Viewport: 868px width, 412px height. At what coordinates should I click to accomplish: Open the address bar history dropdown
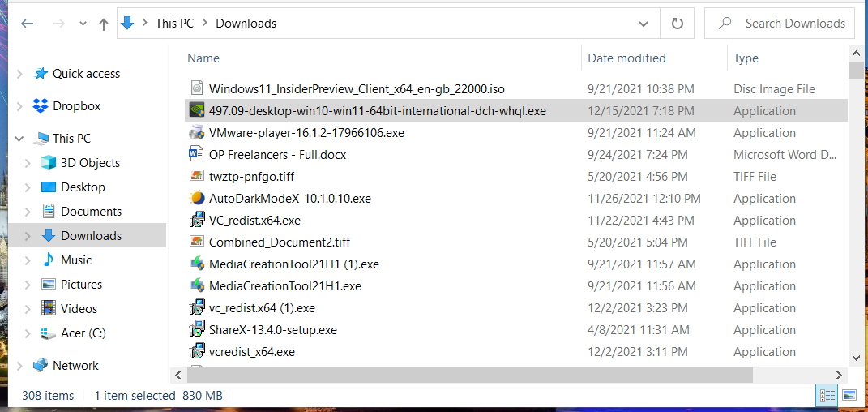tap(644, 24)
